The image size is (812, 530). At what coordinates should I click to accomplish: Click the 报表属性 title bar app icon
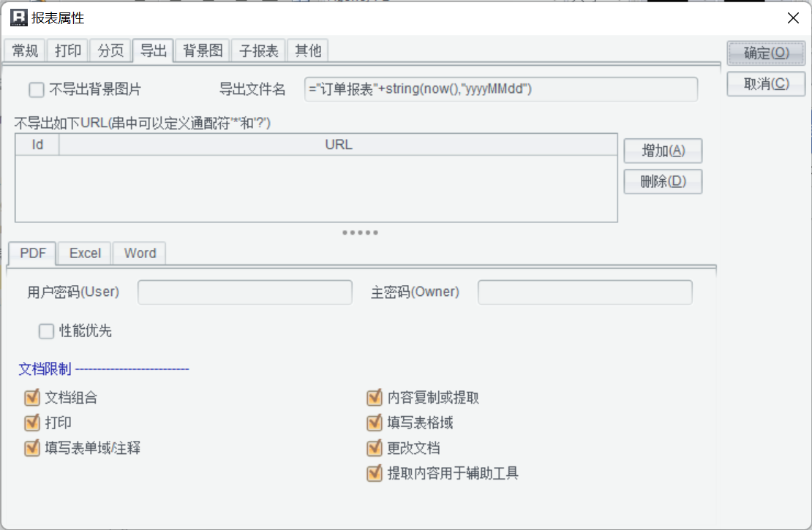[x=18, y=18]
